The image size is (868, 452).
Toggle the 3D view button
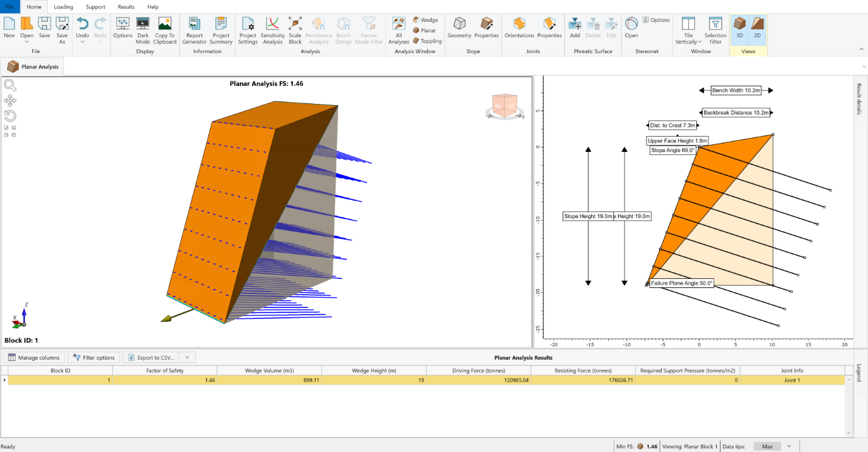point(739,28)
